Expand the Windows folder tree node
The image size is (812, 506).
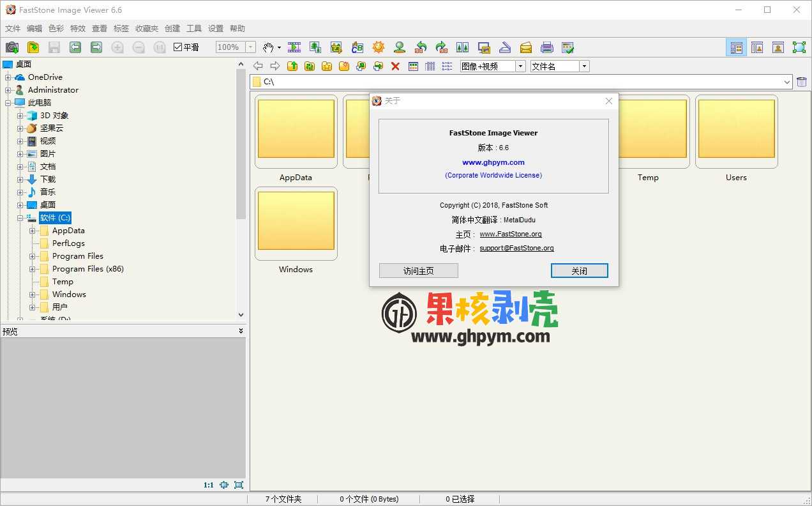(x=33, y=295)
